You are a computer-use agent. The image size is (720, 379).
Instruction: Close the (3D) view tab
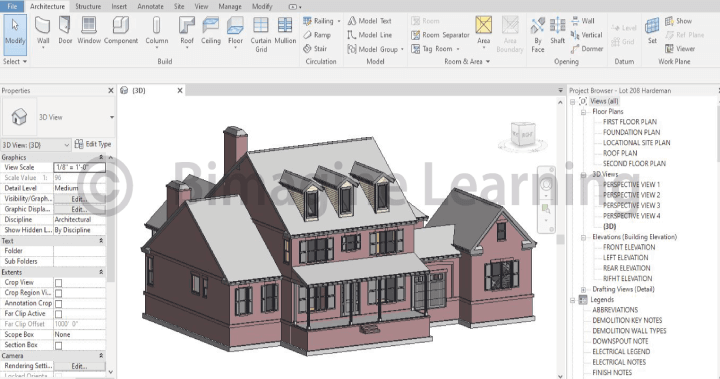[180, 91]
